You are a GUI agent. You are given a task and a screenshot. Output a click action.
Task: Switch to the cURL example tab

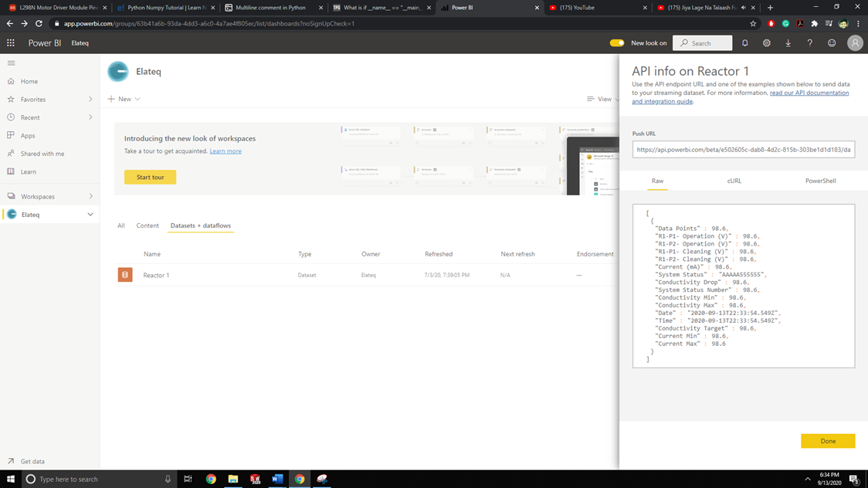click(734, 181)
